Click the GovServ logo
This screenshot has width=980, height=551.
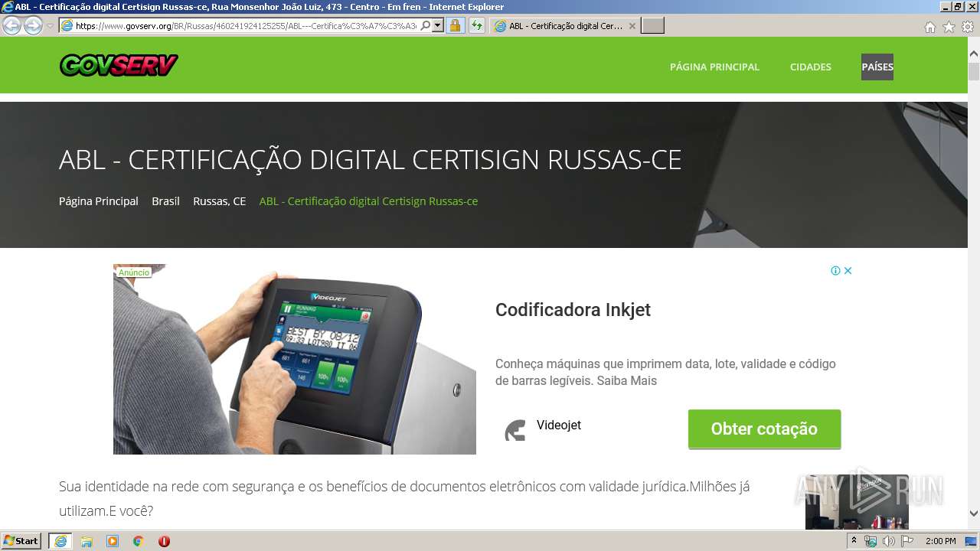119,66
